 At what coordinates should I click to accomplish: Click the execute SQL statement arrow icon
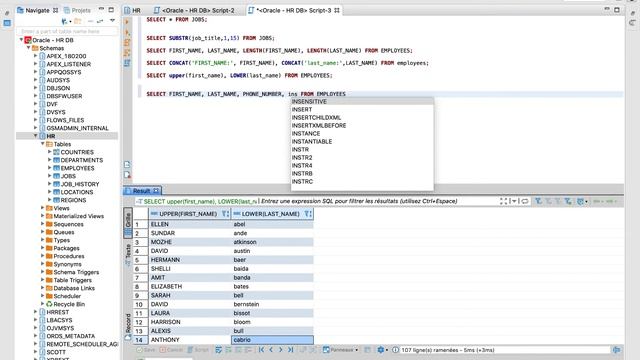(127, 22)
